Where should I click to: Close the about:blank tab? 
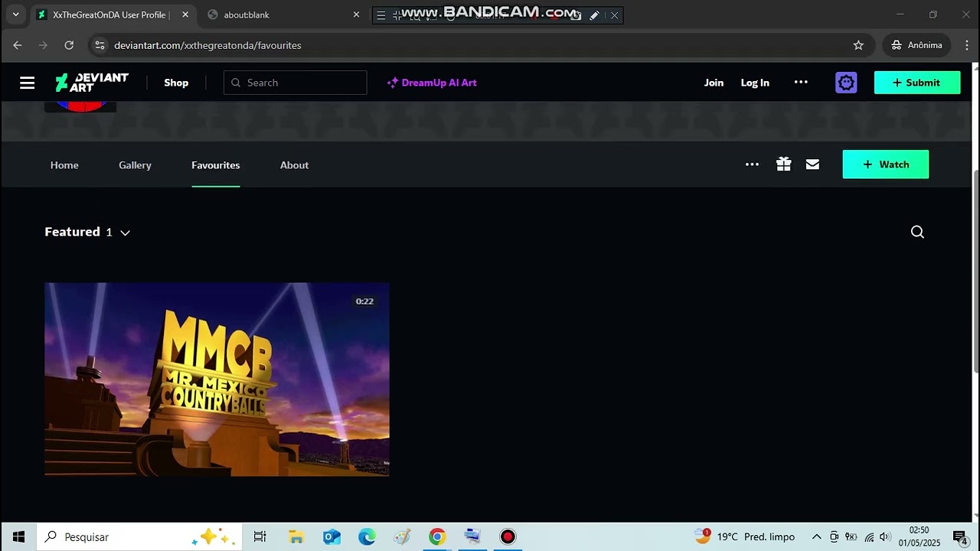pos(356,15)
